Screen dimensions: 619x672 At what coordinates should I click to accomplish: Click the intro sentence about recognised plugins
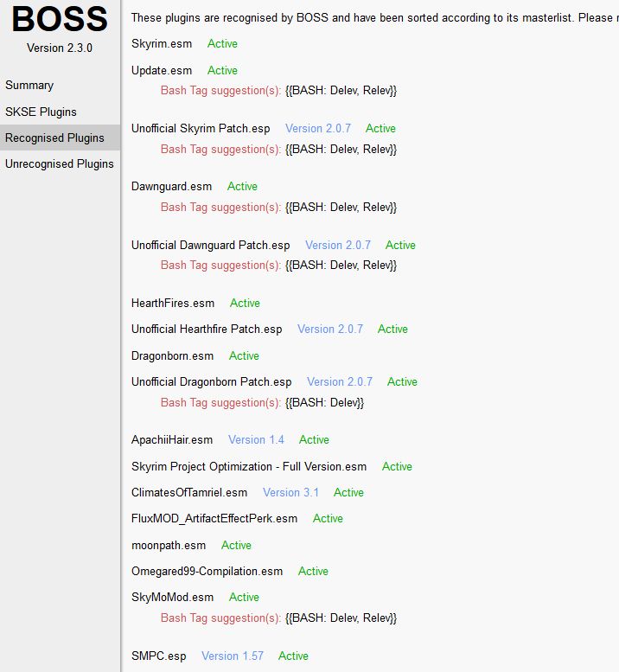point(375,17)
